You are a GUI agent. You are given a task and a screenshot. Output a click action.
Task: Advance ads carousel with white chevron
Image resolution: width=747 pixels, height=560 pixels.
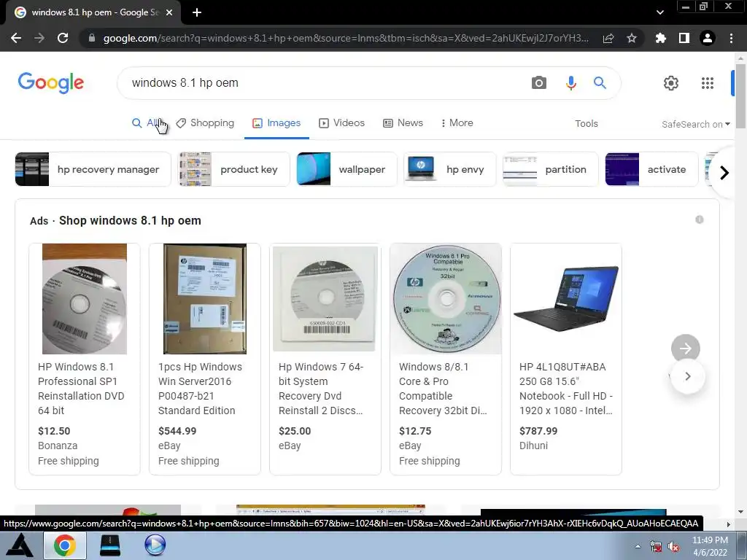pyautogui.click(x=687, y=376)
